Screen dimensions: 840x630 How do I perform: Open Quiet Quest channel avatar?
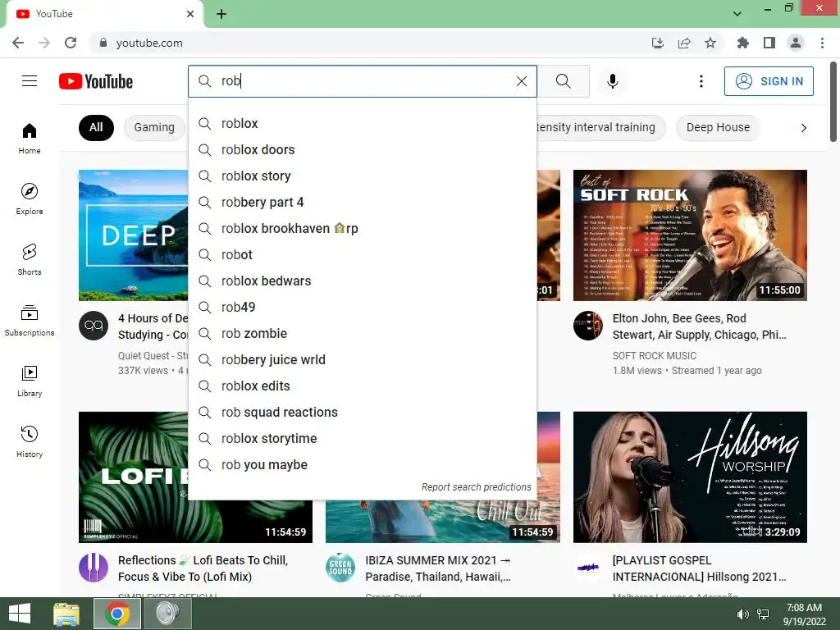point(94,326)
